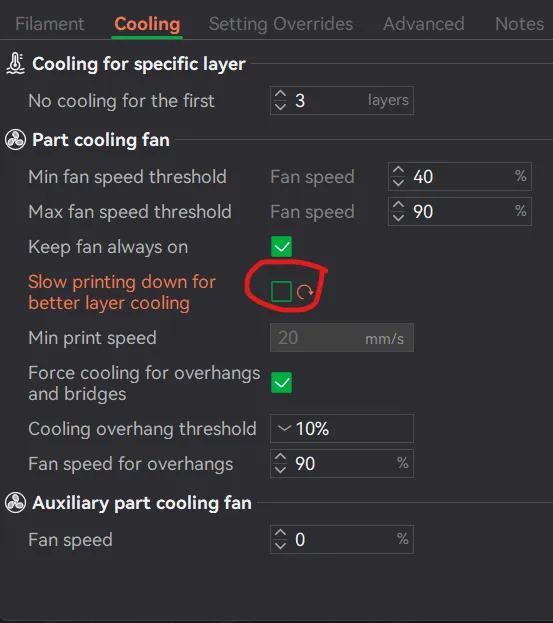Image resolution: width=553 pixels, height=623 pixels.
Task: Enable Slow printing down for better layer cooling
Action: pos(281,292)
